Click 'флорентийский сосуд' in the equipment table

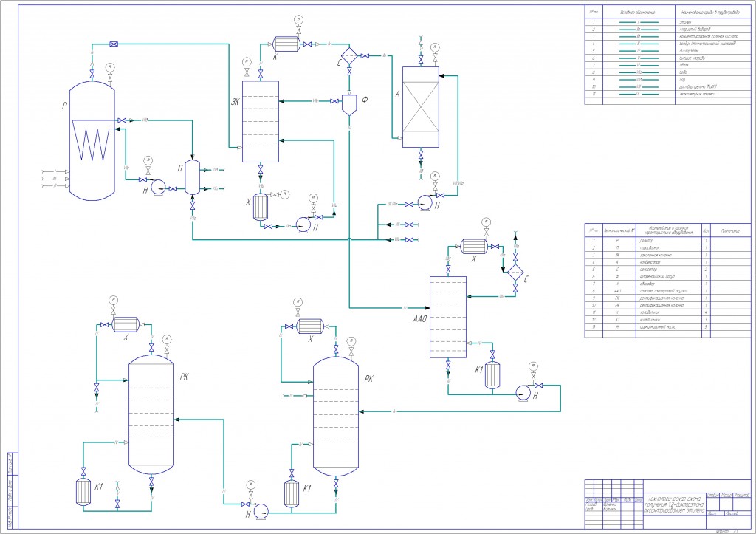pos(658,276)
